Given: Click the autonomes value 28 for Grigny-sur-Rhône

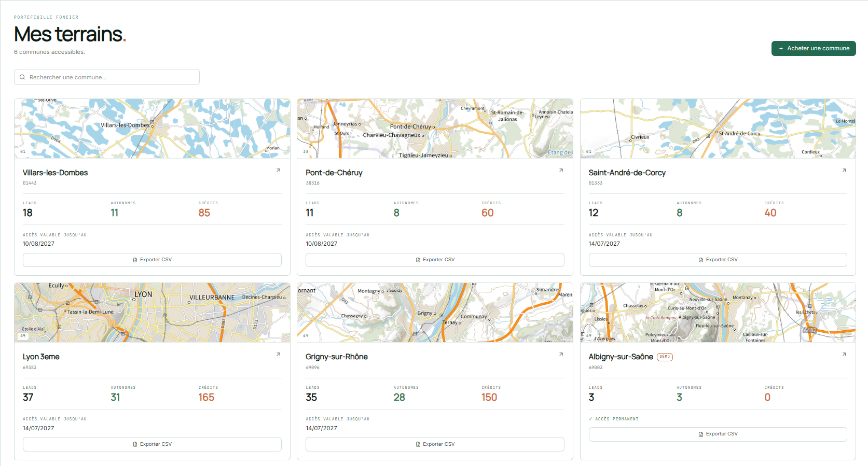Looking at the screenshot, I should tap(399, 398).
